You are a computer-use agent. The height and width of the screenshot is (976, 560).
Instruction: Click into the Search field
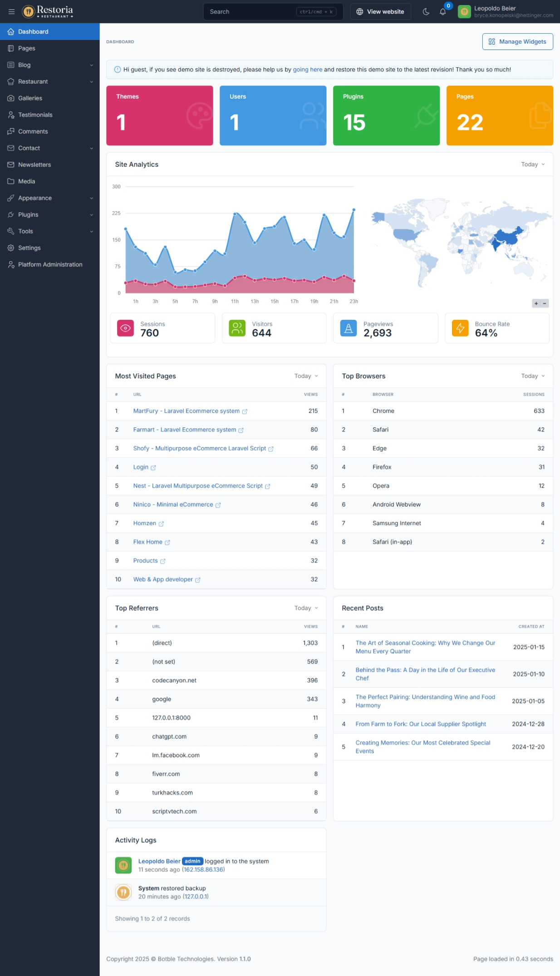click(250, 12)
